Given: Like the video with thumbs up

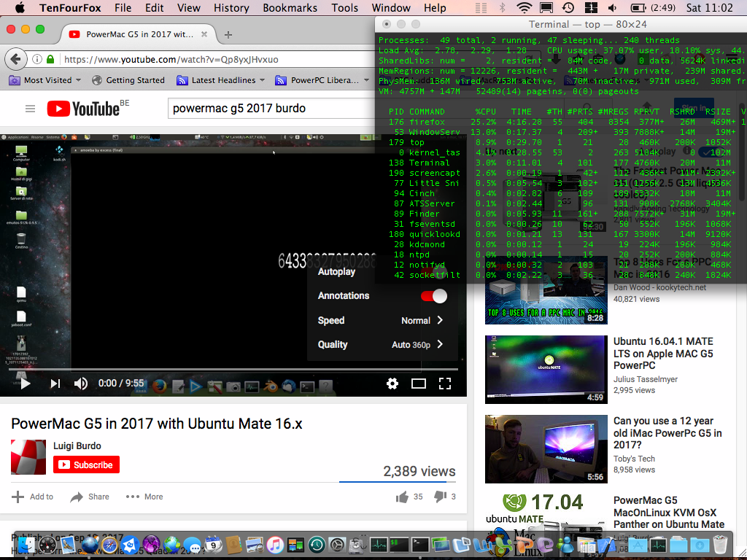Looking at the screenshot, I should 402,497.
